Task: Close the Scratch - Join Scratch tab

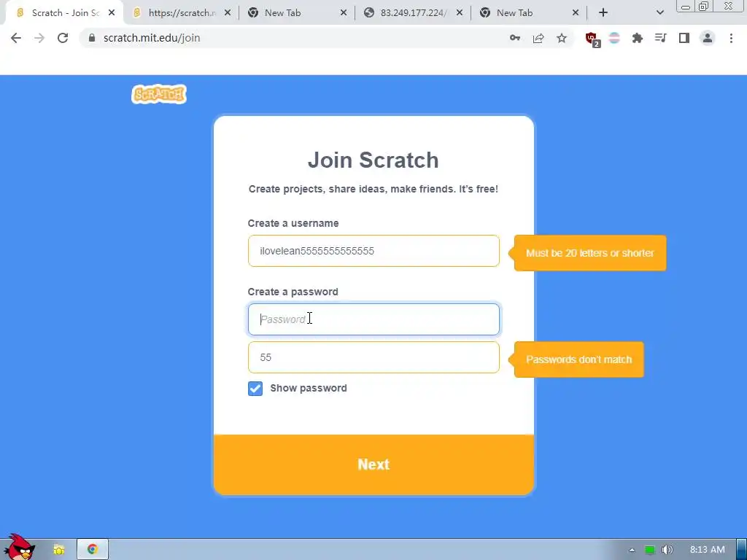Action: [x=112, y=13]
